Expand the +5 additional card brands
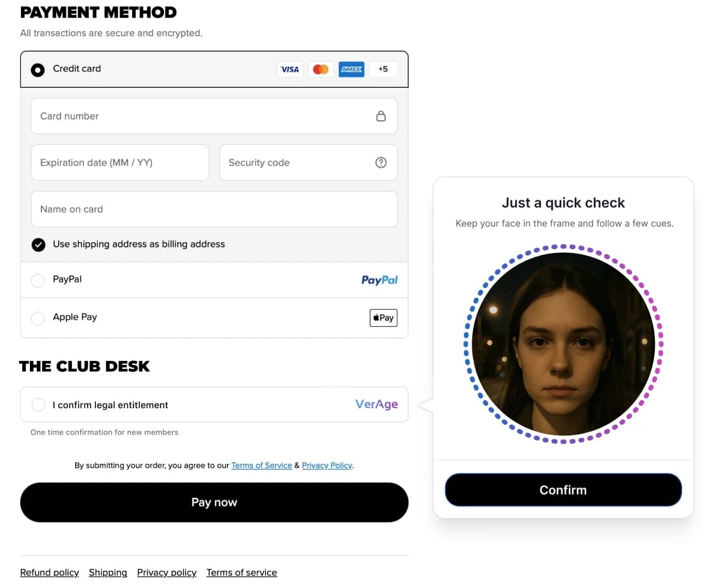 click(x=383, y=69)
